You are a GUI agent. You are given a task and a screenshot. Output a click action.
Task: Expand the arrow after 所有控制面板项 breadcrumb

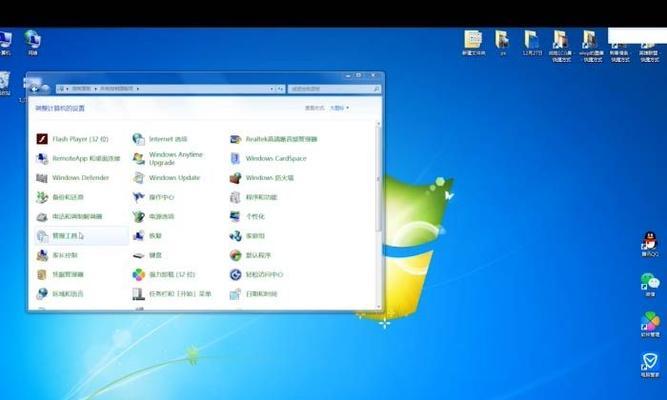[138, 89]
